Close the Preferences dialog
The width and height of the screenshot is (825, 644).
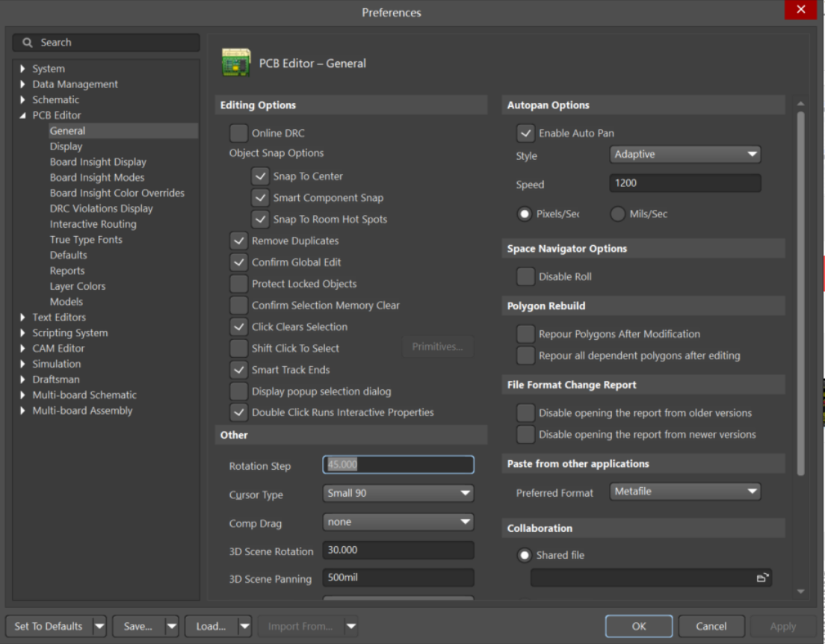(x=800, y=10)
